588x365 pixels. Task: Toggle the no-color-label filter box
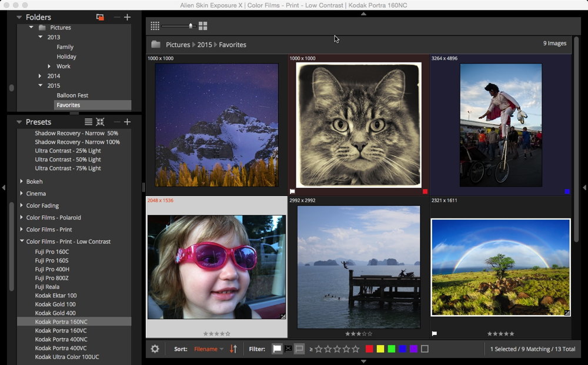point(425,349)
